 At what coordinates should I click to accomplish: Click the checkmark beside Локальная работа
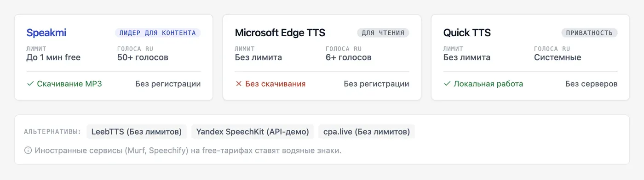(447, 84)
